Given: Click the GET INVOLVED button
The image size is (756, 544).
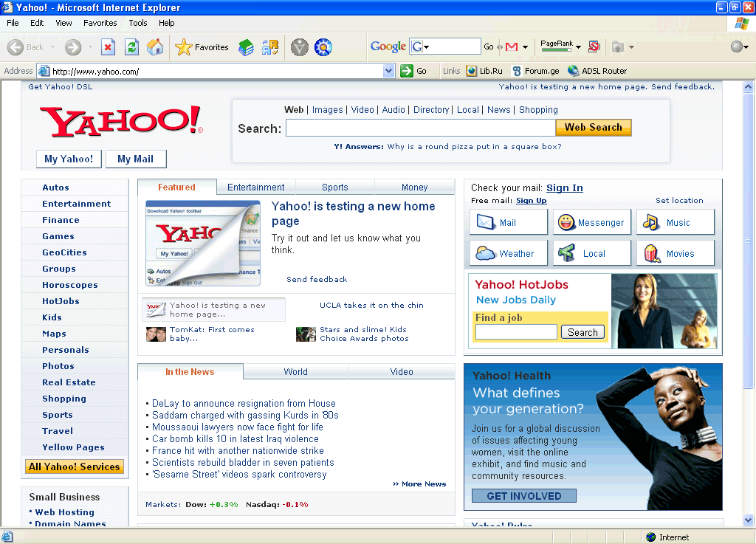Looking at the screenshot, I should tap(524, 496).
